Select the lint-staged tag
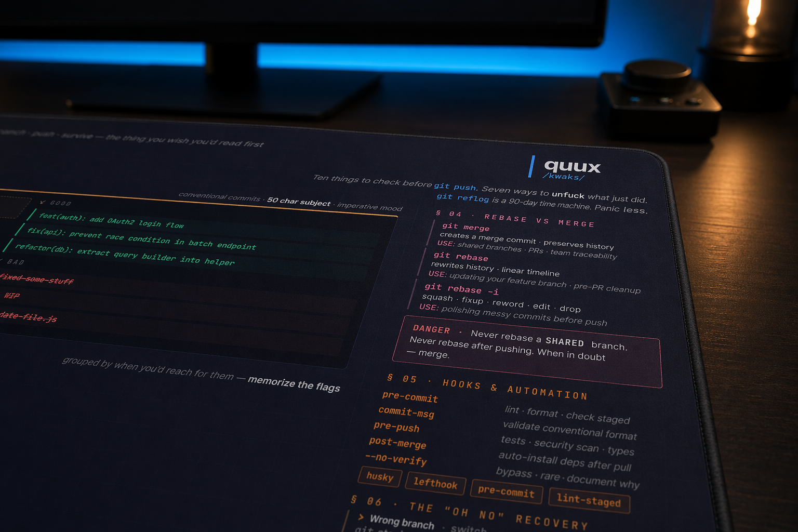Image resolution: width=798 pixels, height=532 pixels. tap(589, 501)
